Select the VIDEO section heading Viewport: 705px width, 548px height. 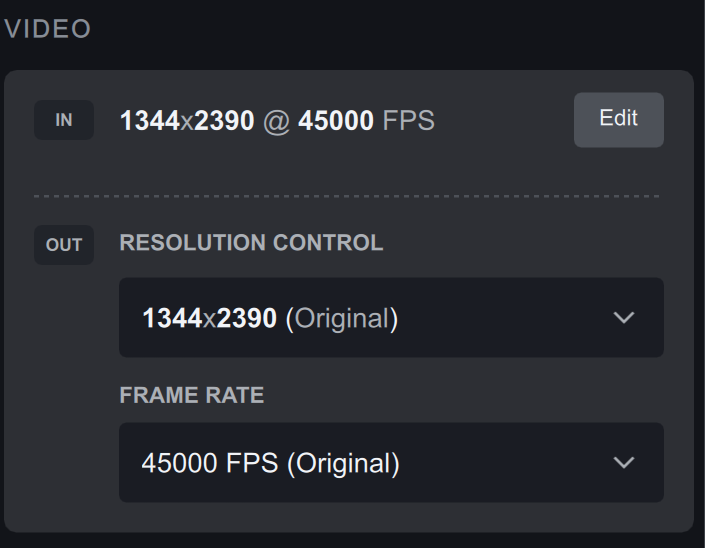(48, 29)
